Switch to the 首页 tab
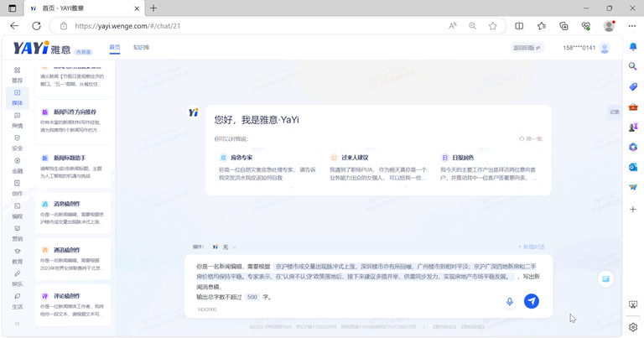This screenshot has width=644, height=338. (115, 48)
